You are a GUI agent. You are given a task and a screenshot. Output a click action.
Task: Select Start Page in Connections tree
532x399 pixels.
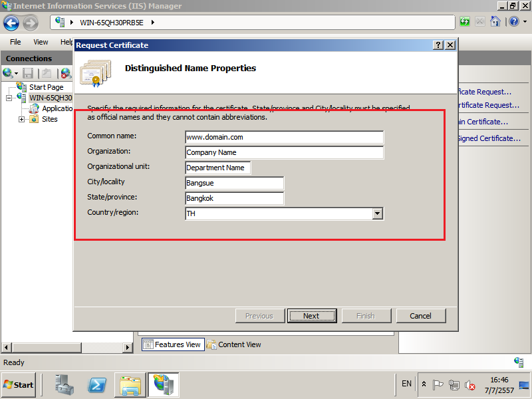point(46,87)
